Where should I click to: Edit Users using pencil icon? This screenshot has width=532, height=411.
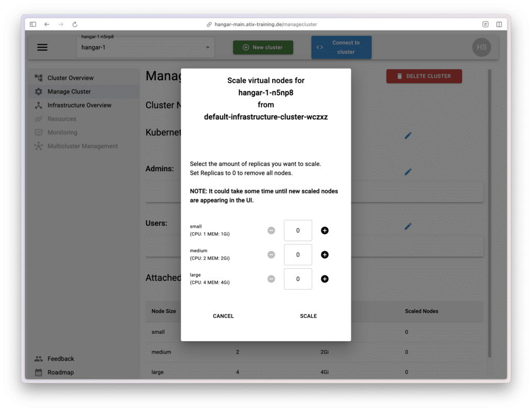(x=408, y=226)
